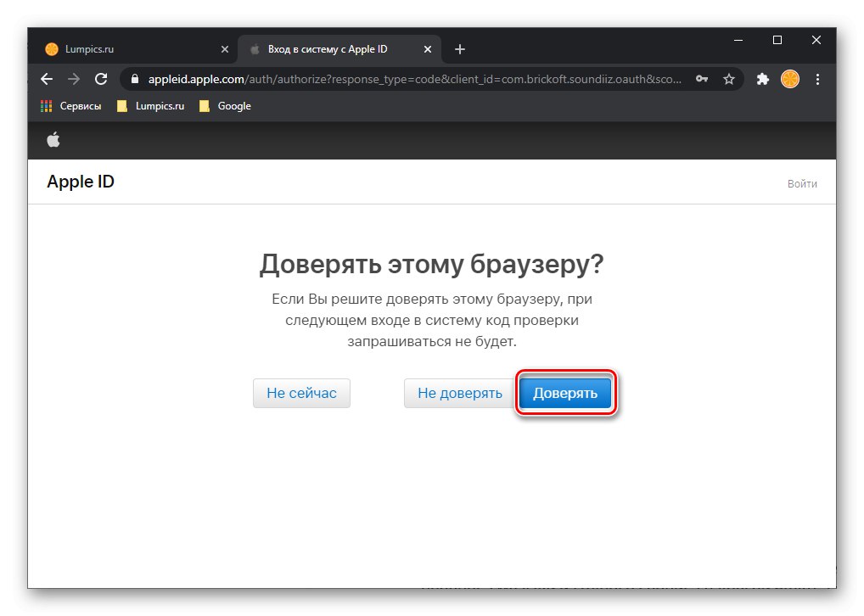Reload the Apple ID page
Screen dimensions: 864x616
pyautogui.click(x=101, y=80)
